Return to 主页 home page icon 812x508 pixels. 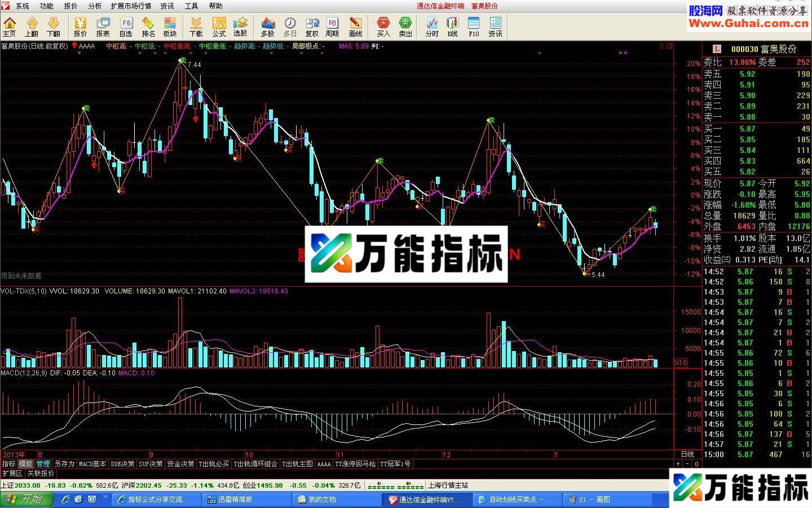coord(9,26)
